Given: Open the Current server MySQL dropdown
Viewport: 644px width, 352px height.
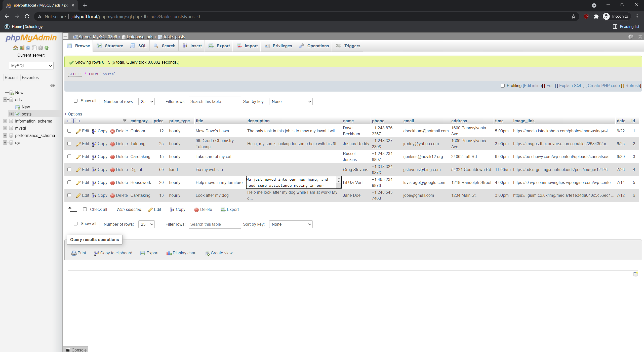Looking at the screenshot, I should (x=31, y=66).
